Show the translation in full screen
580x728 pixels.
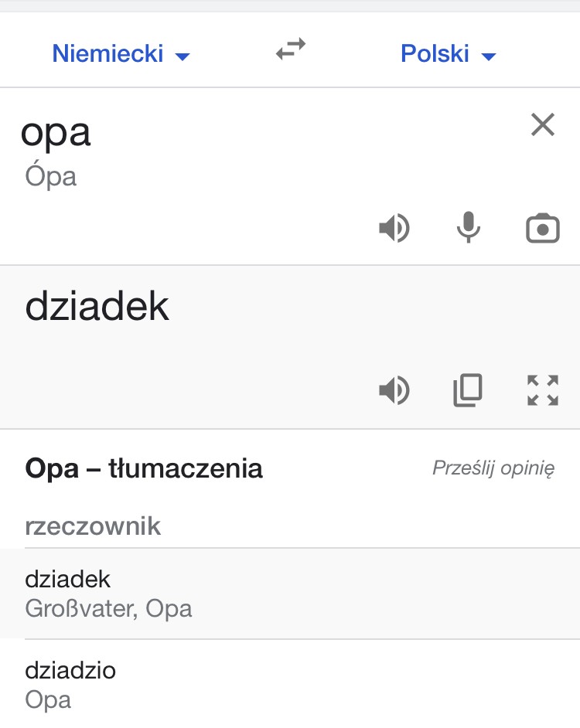tap(543, 390)
